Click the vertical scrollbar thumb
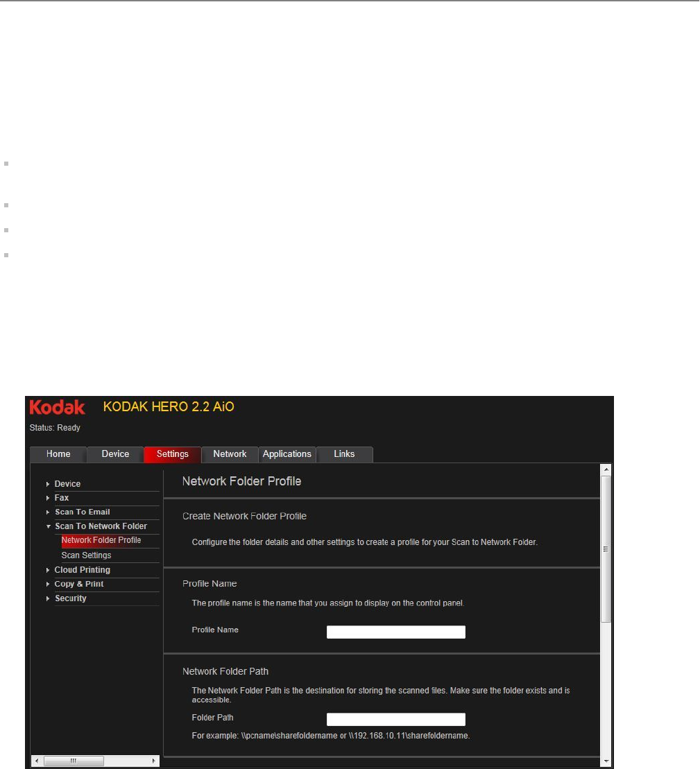The height and width of the screenshot is (769, 700). 606,549
